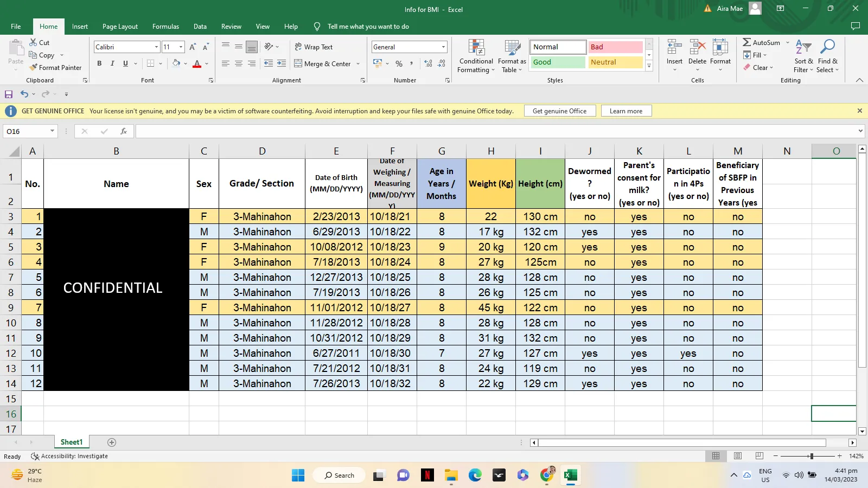This screenshot has height=488, width=868.
Task: Open Windows taskbar Search
Action: 340,476
